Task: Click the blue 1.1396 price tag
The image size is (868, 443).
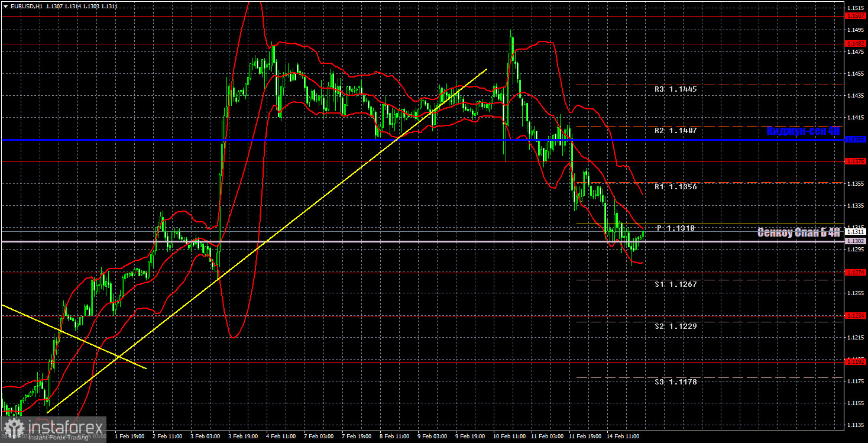Action: tap(856, 140)
